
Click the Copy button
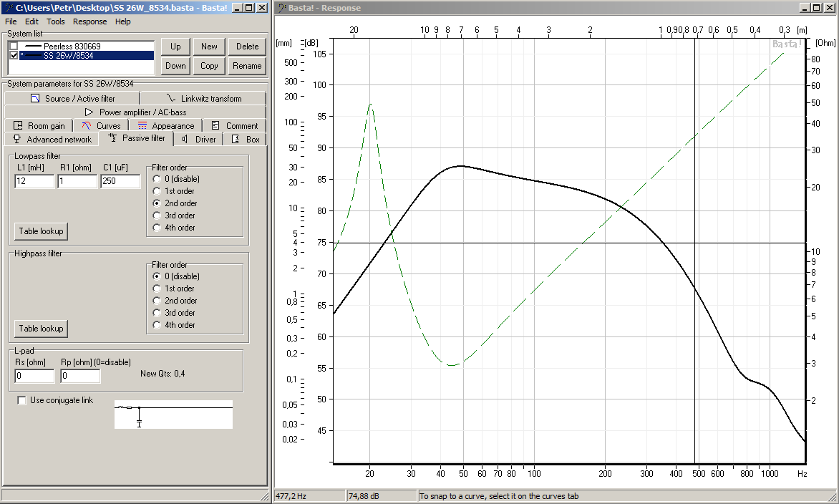pyautogui.click(x=209, y=66)
